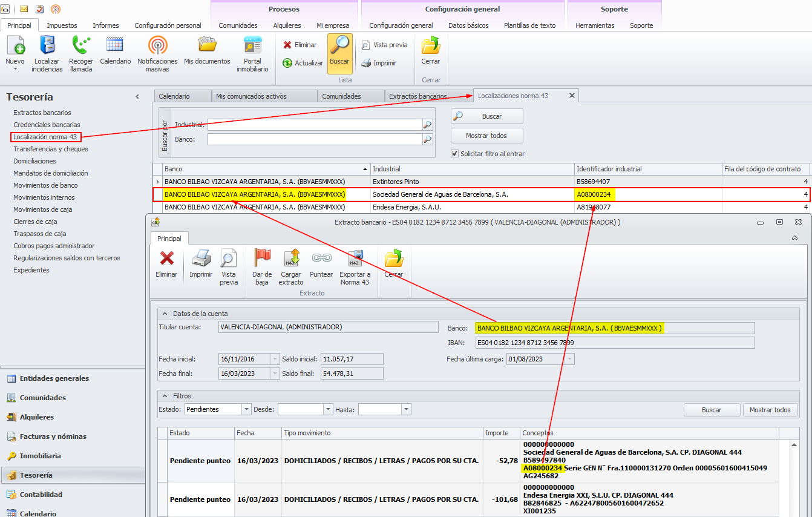Expand the Nuevo button arrow
The image size is (812, 517).
click(x=15, y=69)
